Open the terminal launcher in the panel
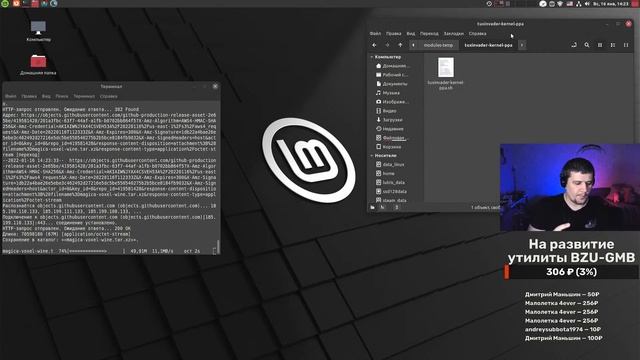Viewport: 640px width, 360px height. pos(26,3)
